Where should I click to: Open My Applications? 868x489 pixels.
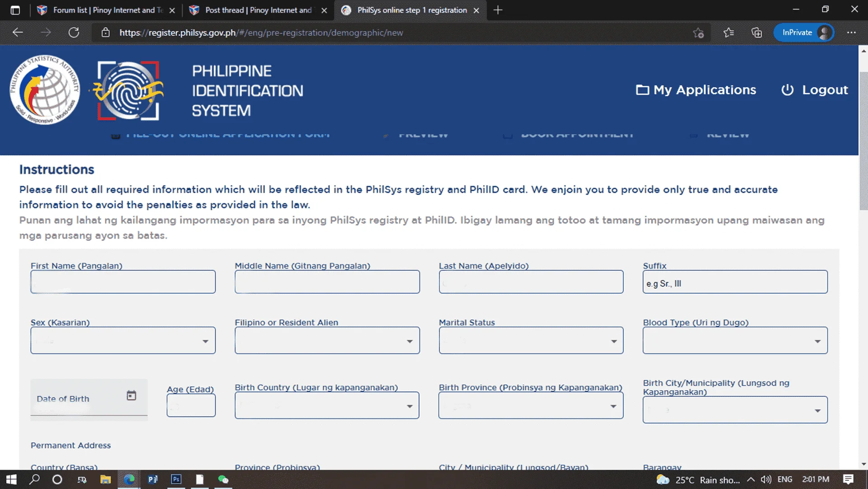(696, 90)
